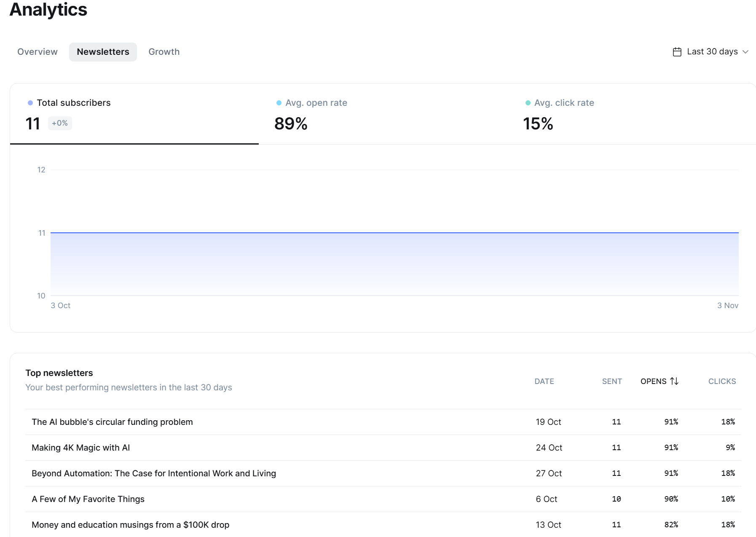
Task: Open "A Few of My Favorite Things" newsletter
Action: (88, 499)
